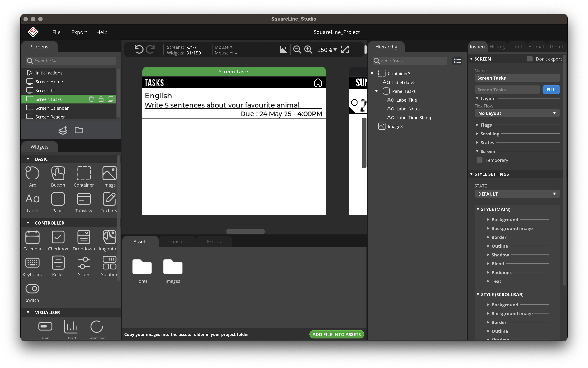Click the lock icon on Screen Tasks
Image resolution: width=588 pixels, height=368 pixels.
(x=101, y=99)
